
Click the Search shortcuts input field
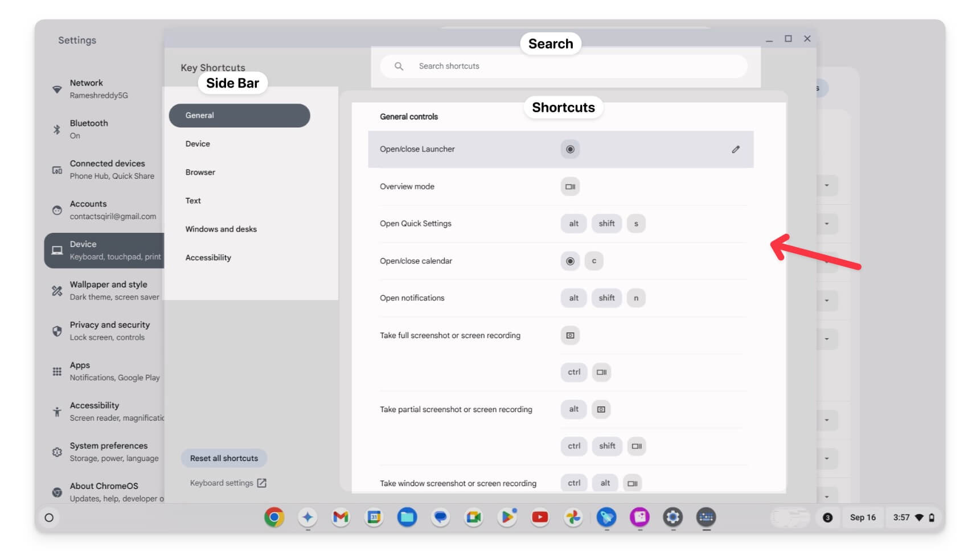[564, 67]
